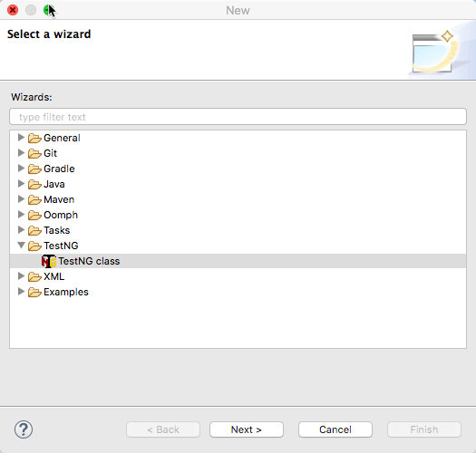Viewport: 476px width, 453px height.
Task: Click the Next button
Action: point(247,429)
